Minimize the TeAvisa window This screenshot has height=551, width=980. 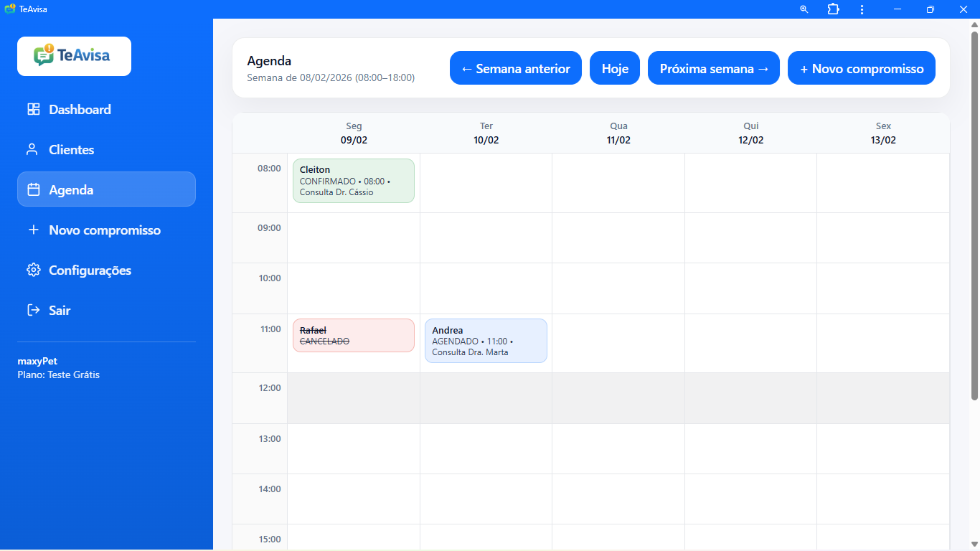[x=897, y=9]
